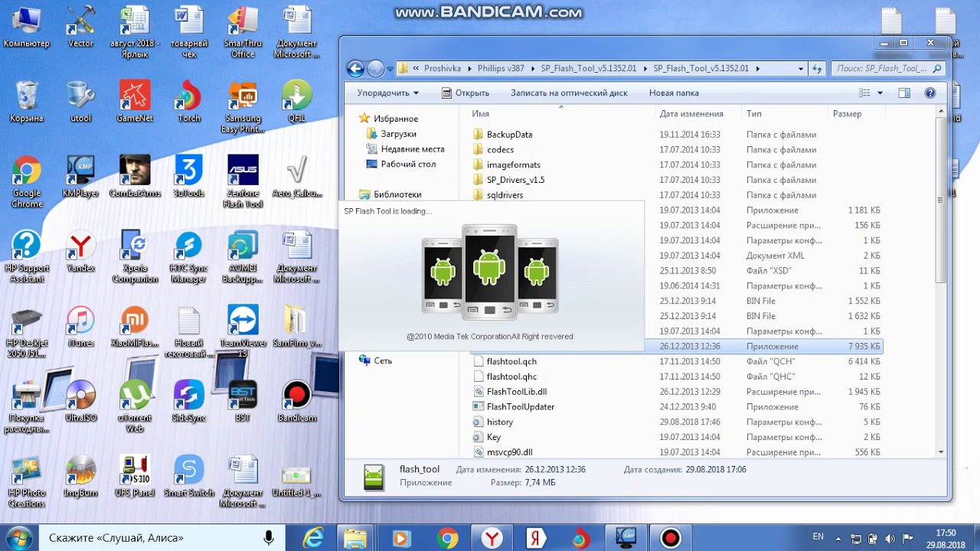Launch the SideSync desktop shortcut
The image size is (980, 551).
(x=189, y=402)
